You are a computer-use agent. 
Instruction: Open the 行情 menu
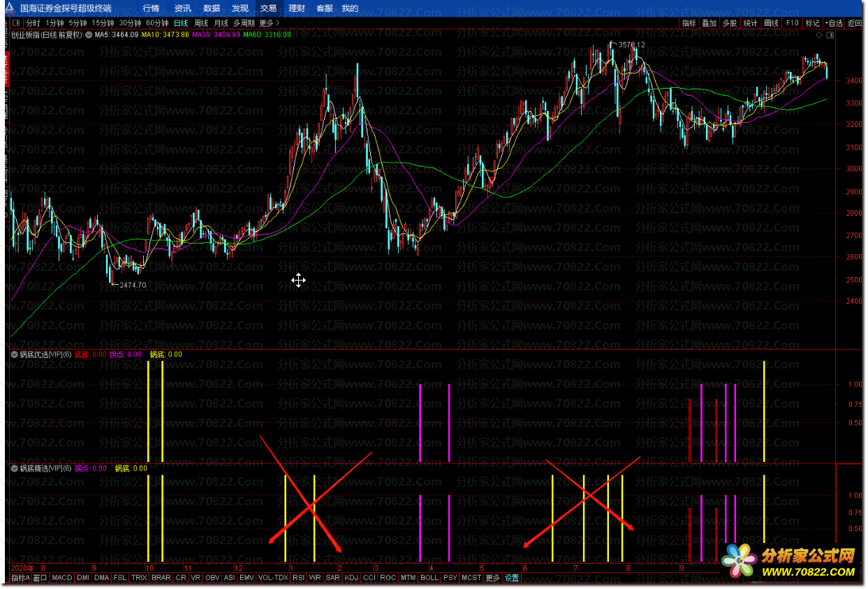[151, 8]
